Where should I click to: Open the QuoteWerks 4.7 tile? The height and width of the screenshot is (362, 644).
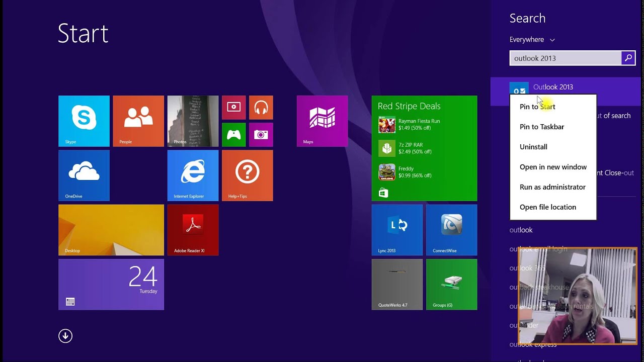pos(397,284)
